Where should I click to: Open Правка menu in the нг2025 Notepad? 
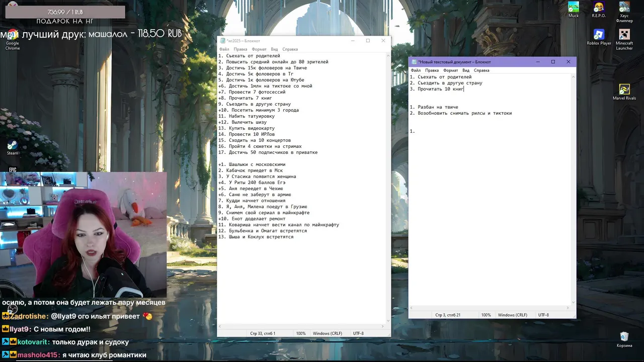pyautogui.click(x=240, y=49)
